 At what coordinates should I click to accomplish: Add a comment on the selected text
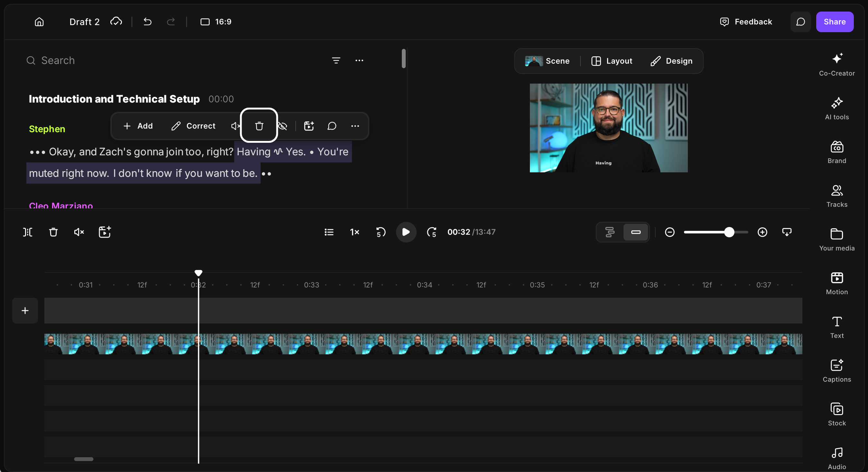click(x=332, y=126)
